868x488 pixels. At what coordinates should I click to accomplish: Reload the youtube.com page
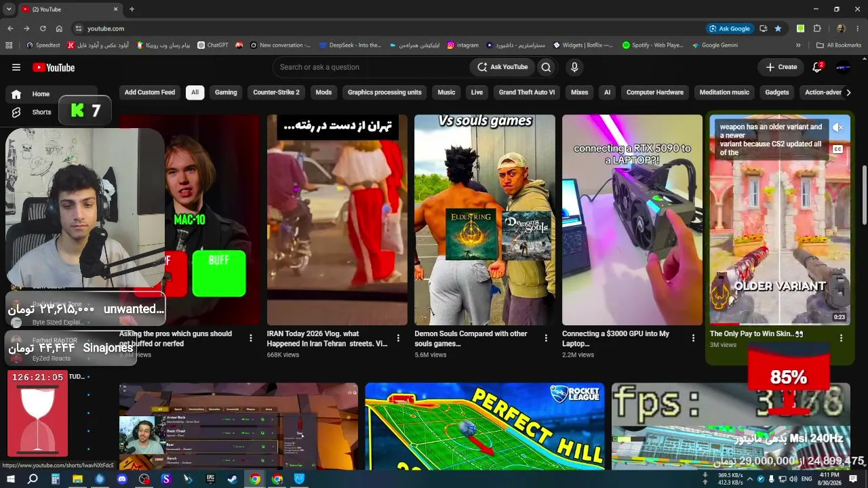pos(43,28)
